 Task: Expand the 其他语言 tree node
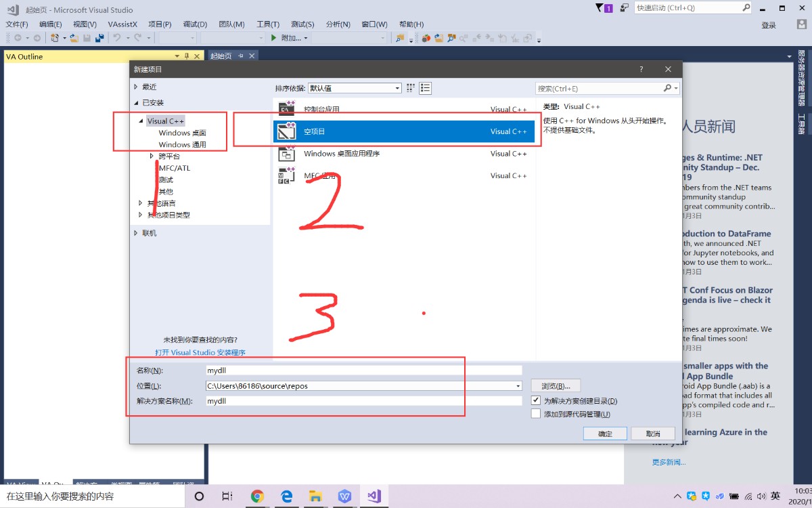(141, 203)
